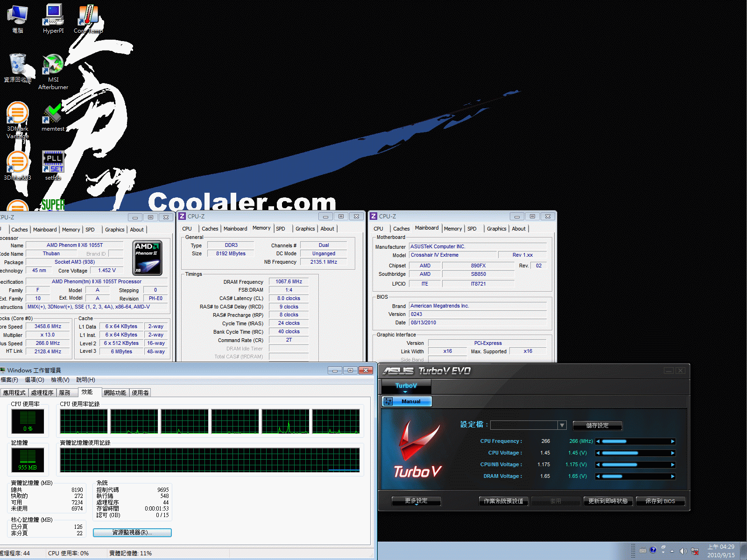Raise CPU Voltage with its right arrow

(x=673, y=453)
